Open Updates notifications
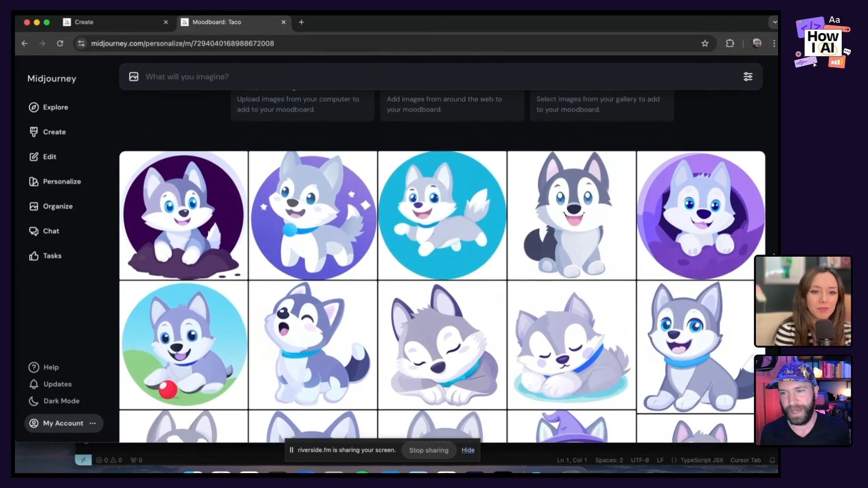Viewport: 868px width, 488px height. click(50, 384)
